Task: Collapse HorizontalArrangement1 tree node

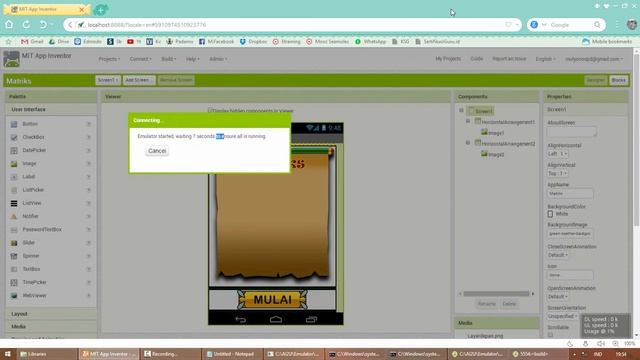Action: click(468, 121)
